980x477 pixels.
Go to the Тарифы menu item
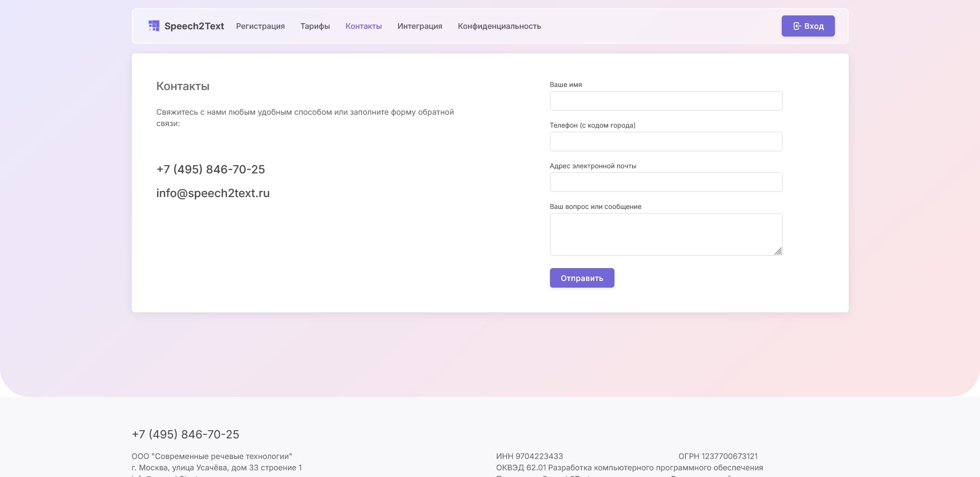[315, 26]
